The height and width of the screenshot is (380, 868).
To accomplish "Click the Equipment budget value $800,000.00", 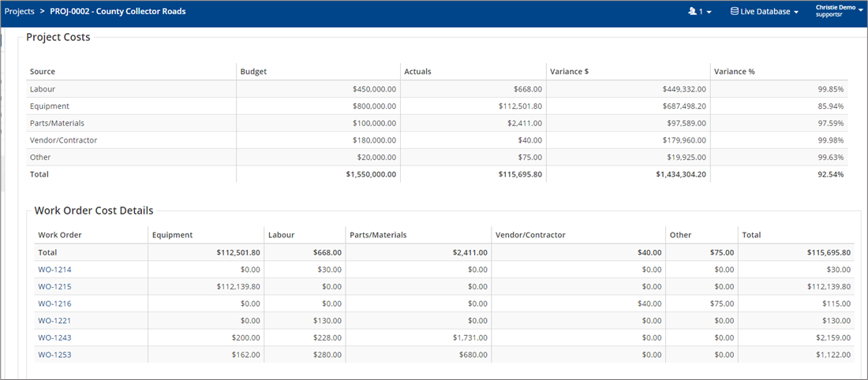I will (x=374, y=106).
